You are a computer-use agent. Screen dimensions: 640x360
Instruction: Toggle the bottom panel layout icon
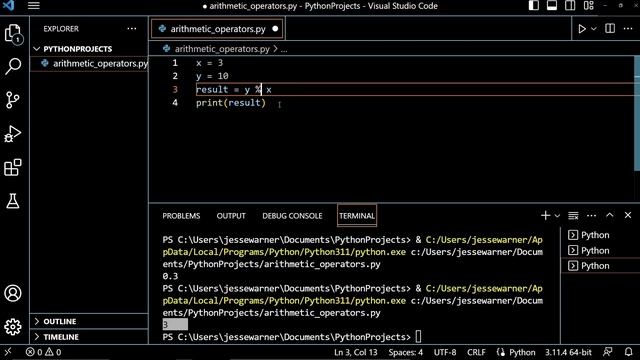tap(552, 6)
